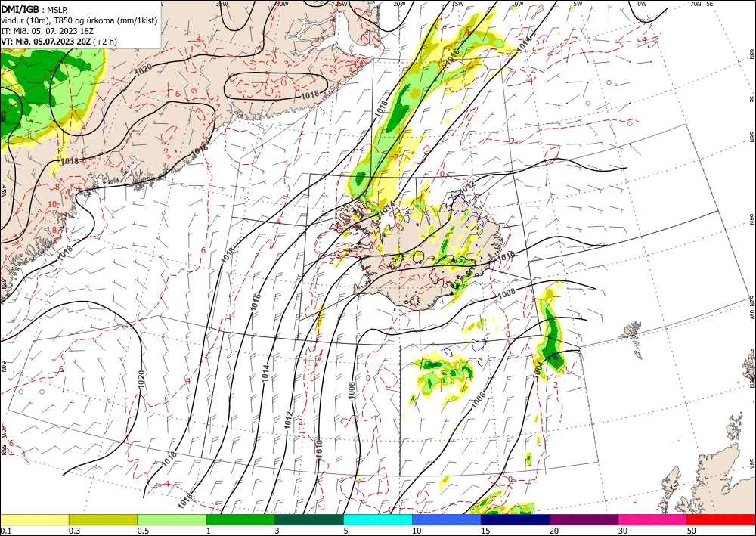This screenshot has width=756, height=536.
Task: Click the '30W' longitude label
Action: [x=283, y=4]
